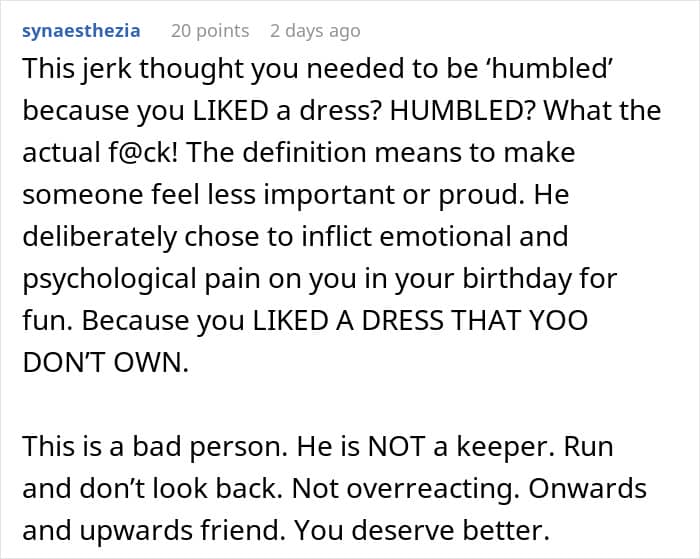Click the sentence 'You deserve better.'
The image size is (700, 559).
pyautogui.click(x=422, y=530)
